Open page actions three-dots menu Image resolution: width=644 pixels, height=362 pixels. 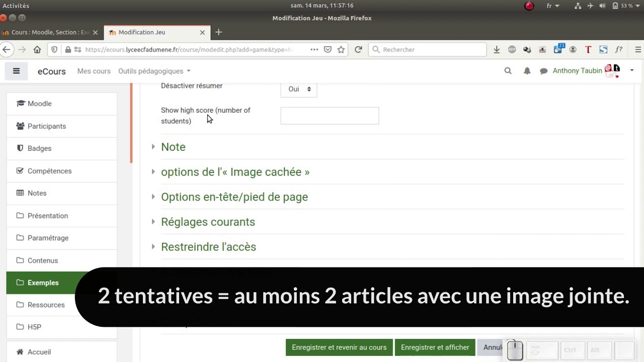pos(314,49)
